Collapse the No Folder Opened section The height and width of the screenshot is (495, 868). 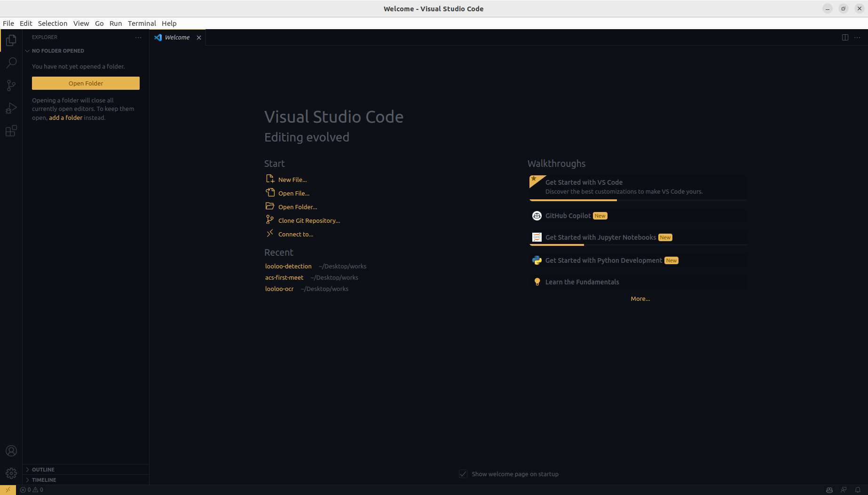(86, 51)
